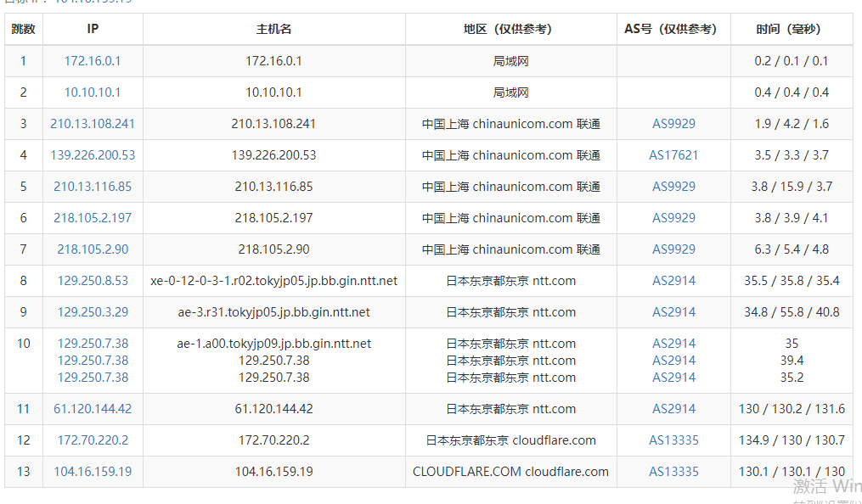The image size is (862, 504).
Task: Select the time value 134.9 / 130 / 130.7
Action: [792, 440]
